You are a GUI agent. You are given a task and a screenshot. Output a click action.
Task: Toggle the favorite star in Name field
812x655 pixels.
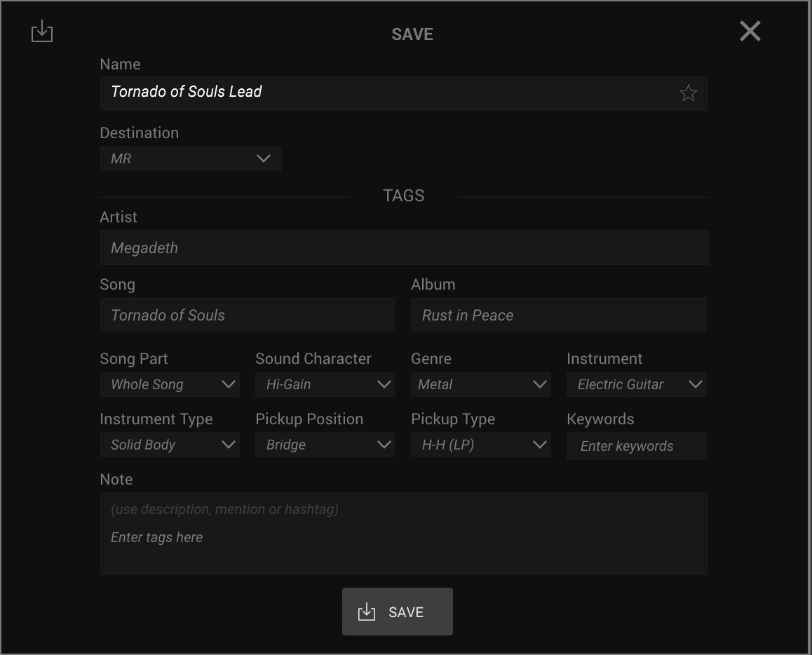point(688,93)
